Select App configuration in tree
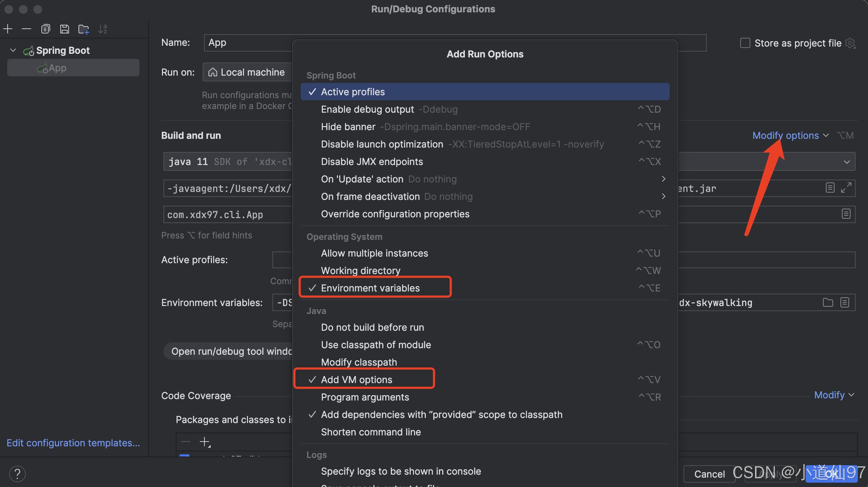Viewport: 868px width, 487px height. point(73,68)
